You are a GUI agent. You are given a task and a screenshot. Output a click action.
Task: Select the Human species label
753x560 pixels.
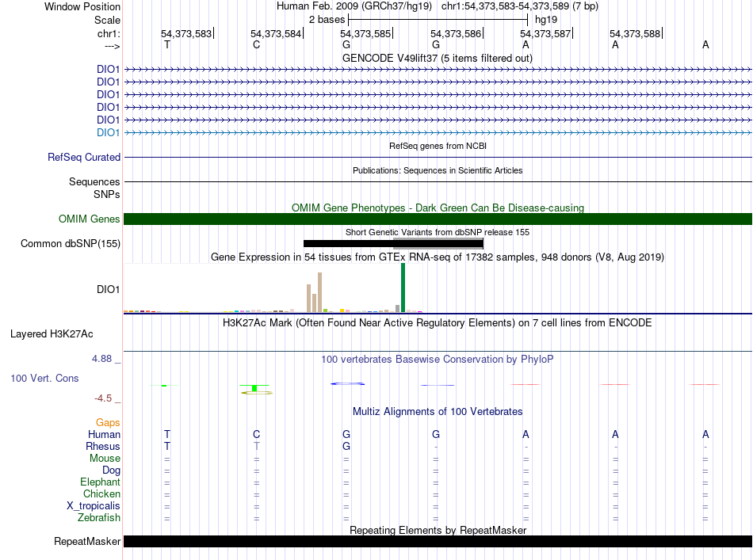pyautogui.click(x=104, y=435)
